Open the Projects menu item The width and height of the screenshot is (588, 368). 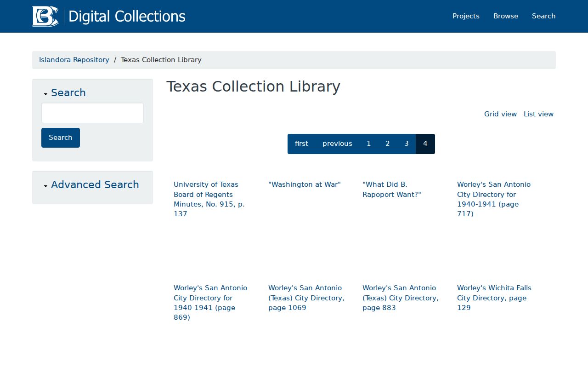[466, 16]
